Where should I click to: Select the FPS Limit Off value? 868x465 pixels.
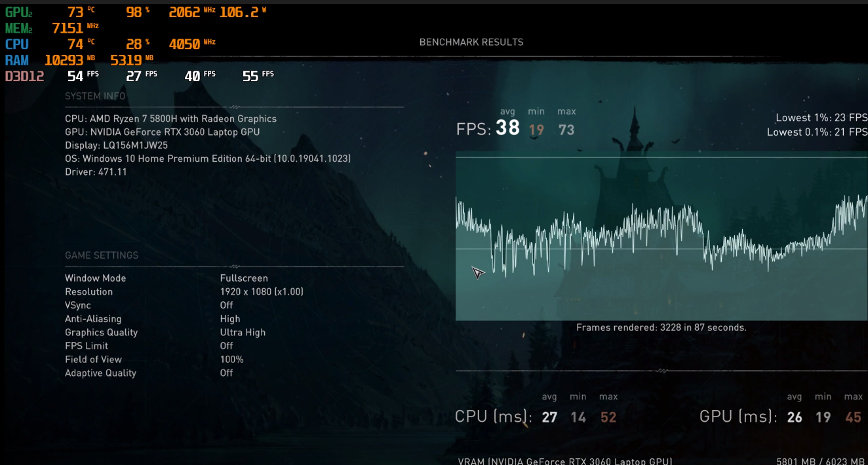(227, 346)
